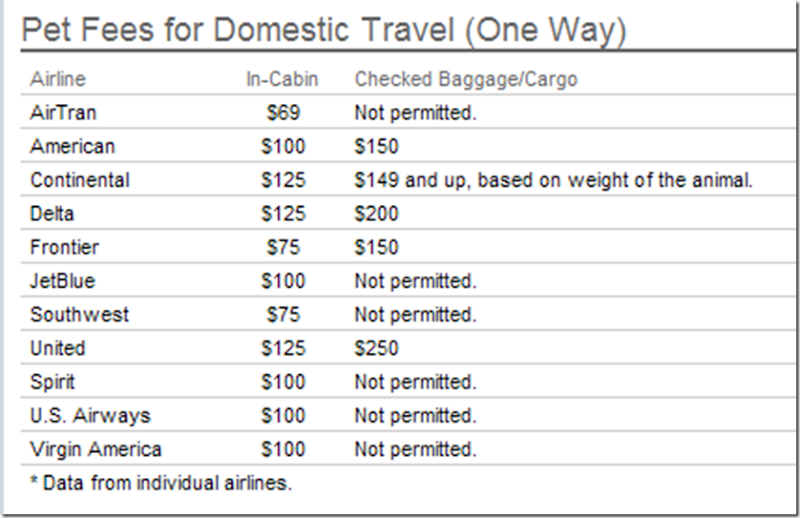Click the JetBlue row label
This screenshot has width=800, height=518.
(63, 281)
